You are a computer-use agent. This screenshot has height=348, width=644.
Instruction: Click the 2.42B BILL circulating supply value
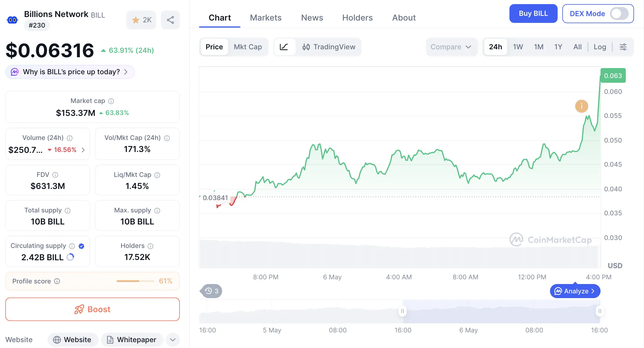pyautogui.click(x=42, y=257)
